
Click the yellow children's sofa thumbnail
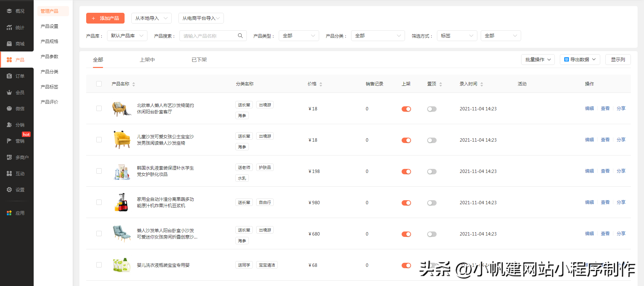point(122,140)
